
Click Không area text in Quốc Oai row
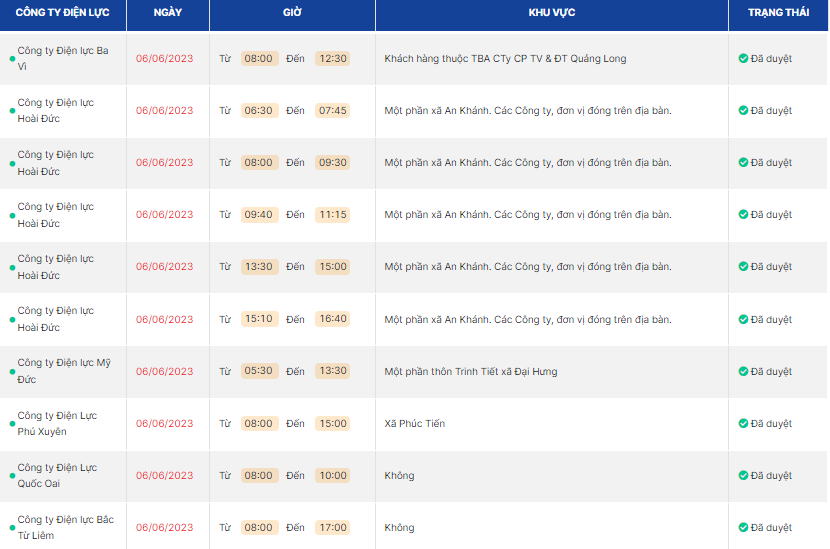pyautogui.click(x=399, y=475)
